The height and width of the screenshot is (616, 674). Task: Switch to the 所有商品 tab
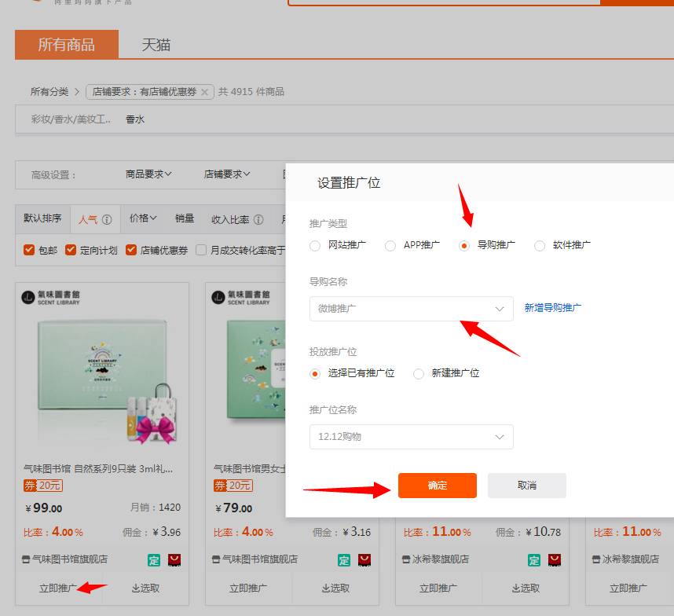(67, 44)
